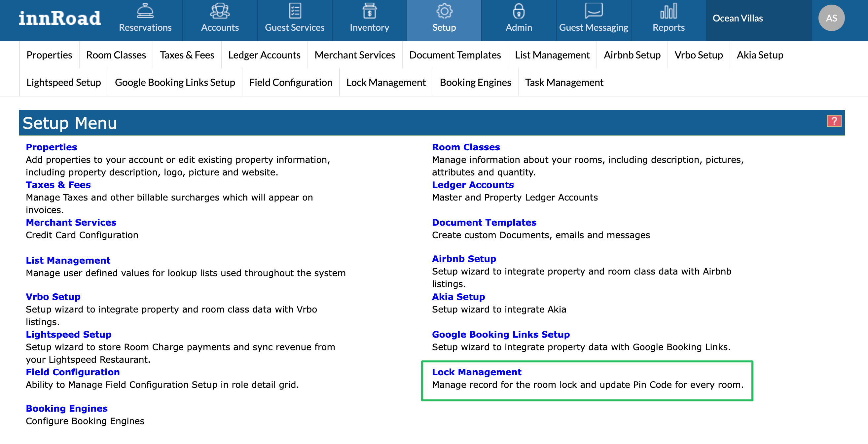This screenshot has height=444, width=868.
Task: Click the innRoad logo
Action: click(60, 18)
